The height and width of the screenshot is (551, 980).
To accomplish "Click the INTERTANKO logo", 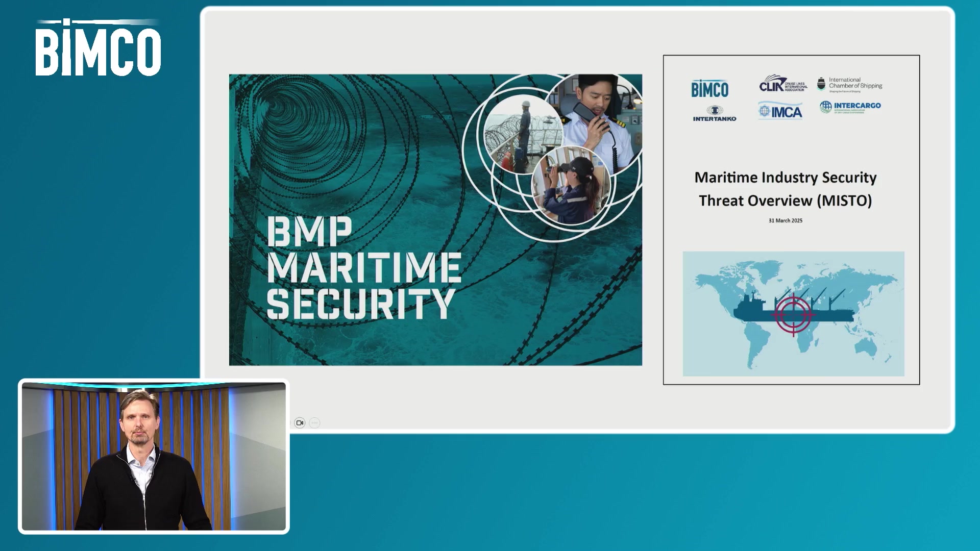I will (x=714, y=114).
